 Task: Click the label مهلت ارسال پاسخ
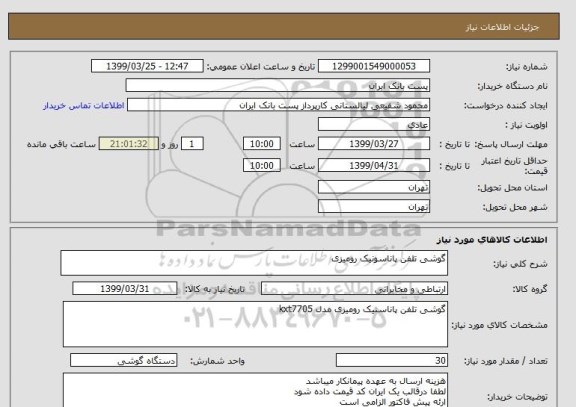(x=510, y=144)
